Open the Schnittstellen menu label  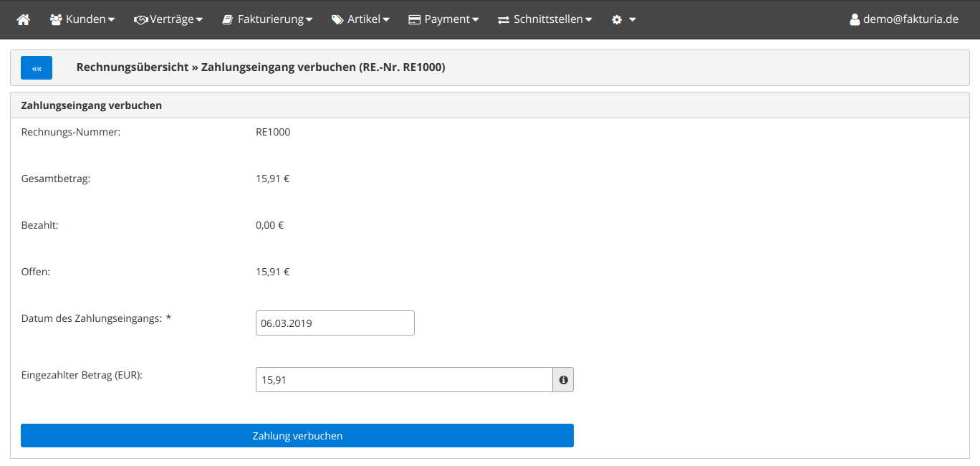(x=548, y=19)
